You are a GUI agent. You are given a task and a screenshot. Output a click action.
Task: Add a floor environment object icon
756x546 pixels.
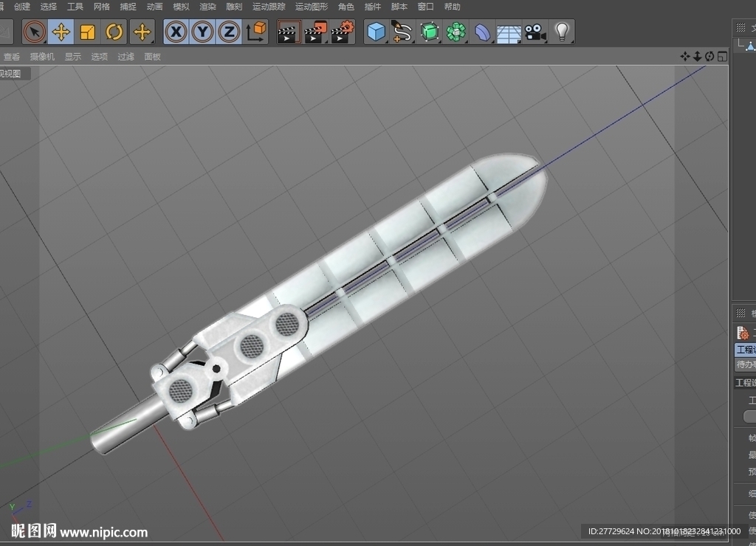509,32
